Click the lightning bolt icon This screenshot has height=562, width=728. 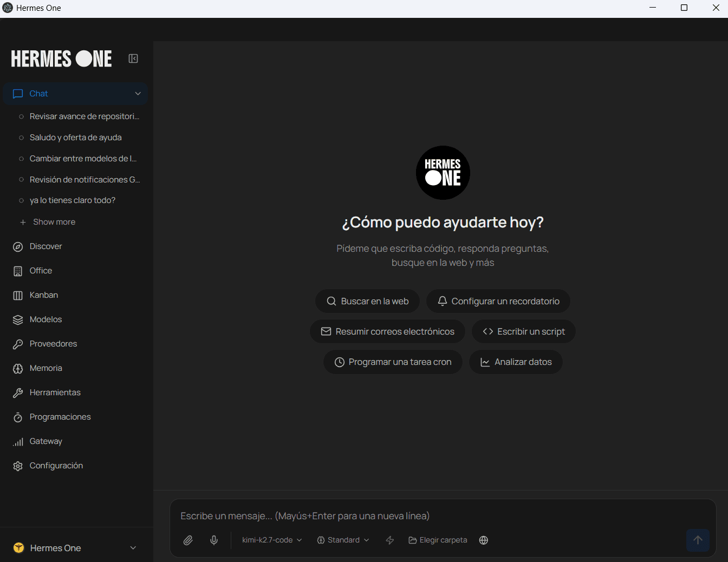click(390, 540)
